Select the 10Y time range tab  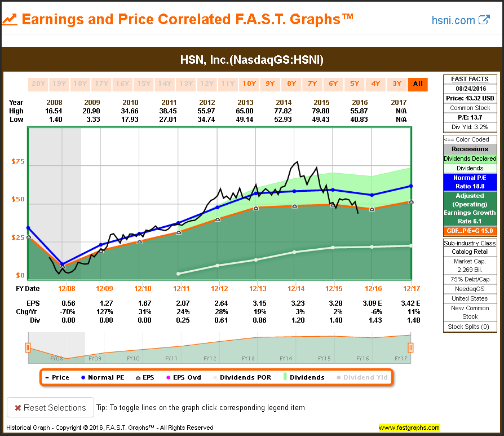[249, 84]
